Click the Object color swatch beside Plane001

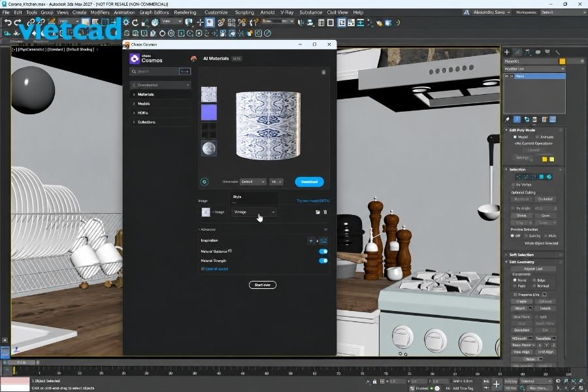pos(562,61)
